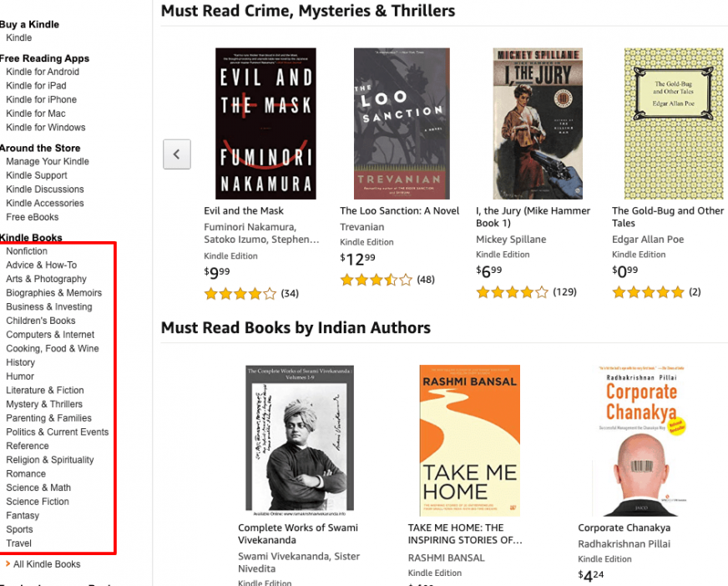Viewport: 728px width, 586px height.
Task: Go to the Science Fiction category
Action: coord(38,502)
